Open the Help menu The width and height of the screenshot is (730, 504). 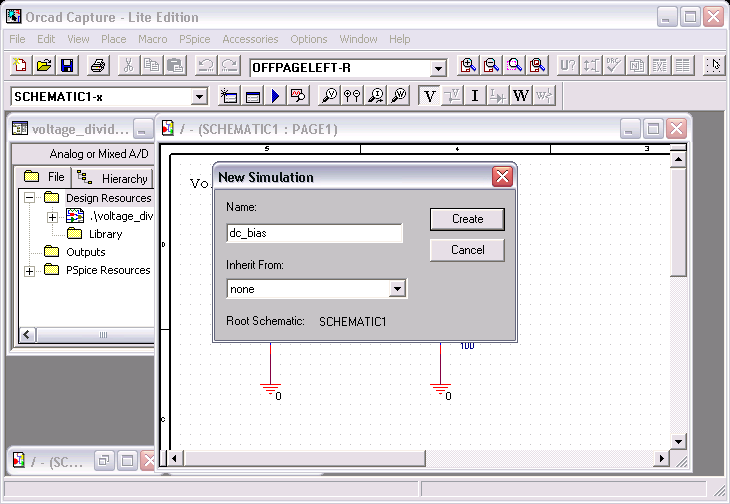coord(400,39)
